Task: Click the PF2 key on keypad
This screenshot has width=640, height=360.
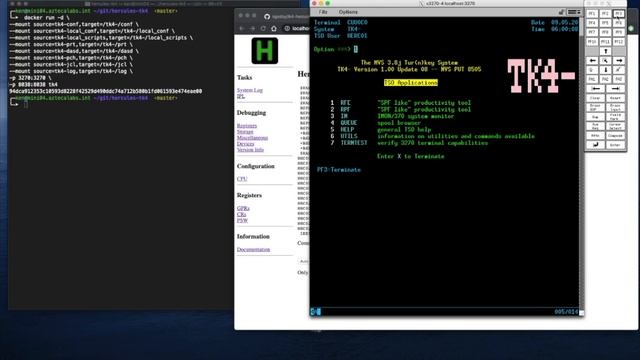Action: pos(606,14)
